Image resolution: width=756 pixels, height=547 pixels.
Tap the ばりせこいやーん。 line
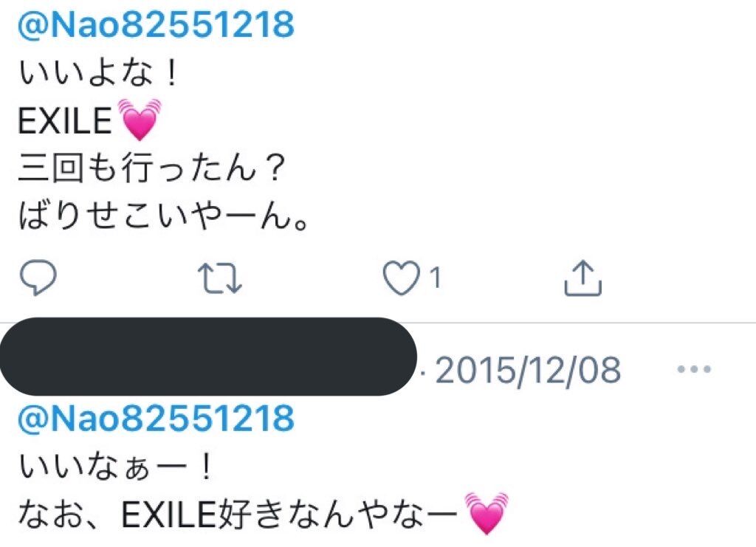click(163, 216)
